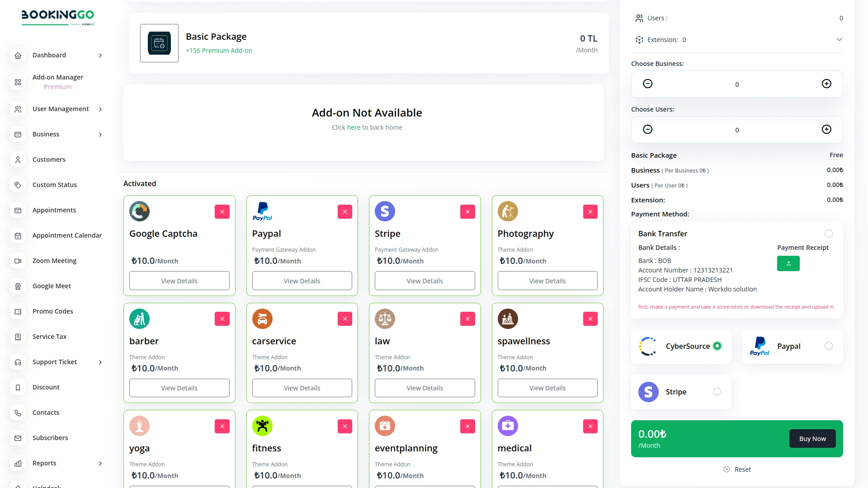
Task: Select Bank Transfer payment method
Action: click(829, 234)
